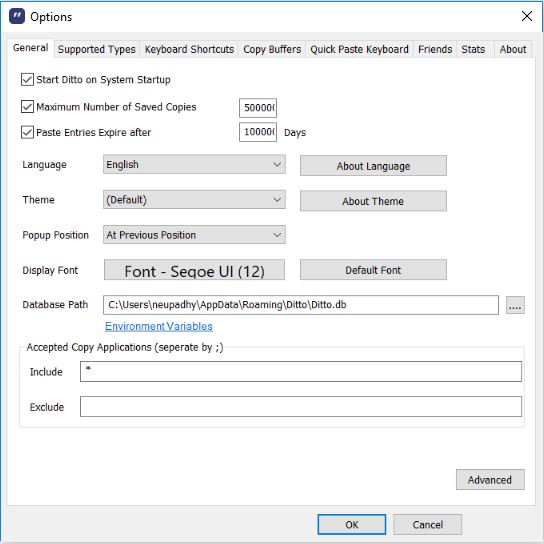Expand the Popup Position dropdown
This screenshot has height=544, width=544.
194,235
